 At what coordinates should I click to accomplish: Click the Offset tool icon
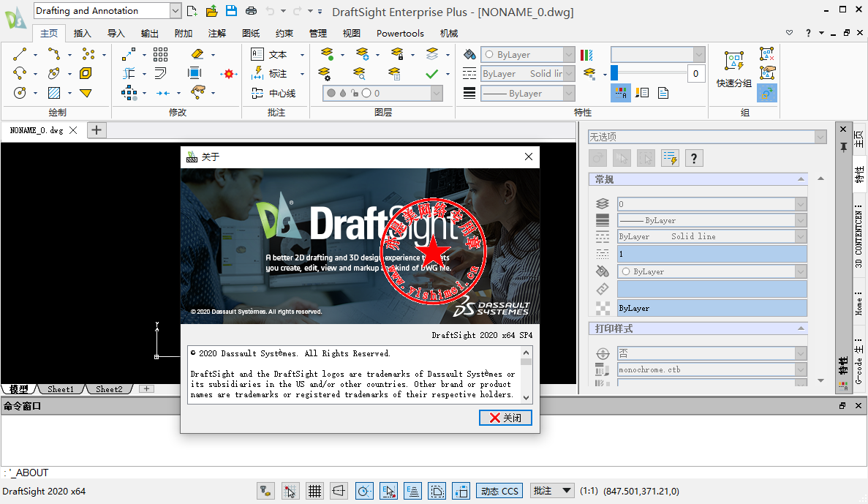click(161, 73)
